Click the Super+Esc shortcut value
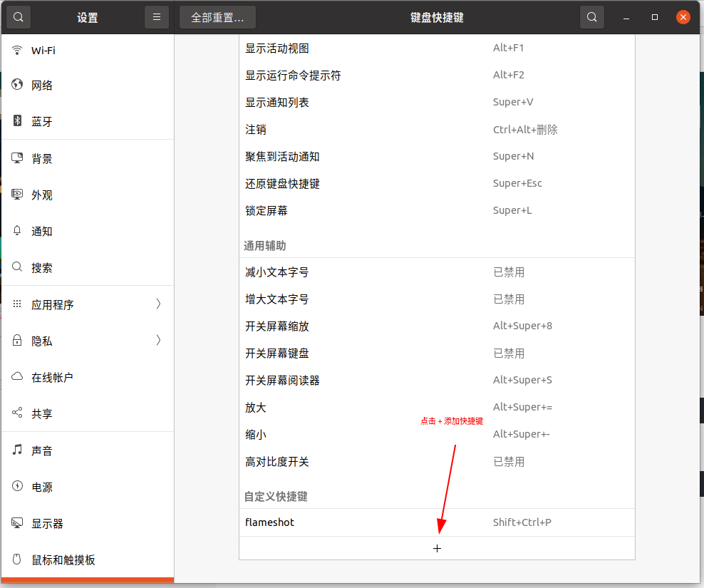This screenshot has width=704, height=588. point(517,183)
